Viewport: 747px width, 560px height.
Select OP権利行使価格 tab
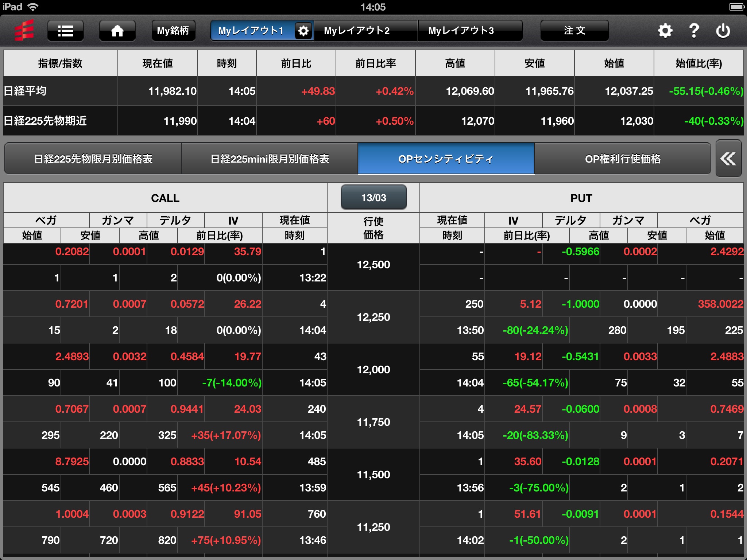(x=623, y=159)
